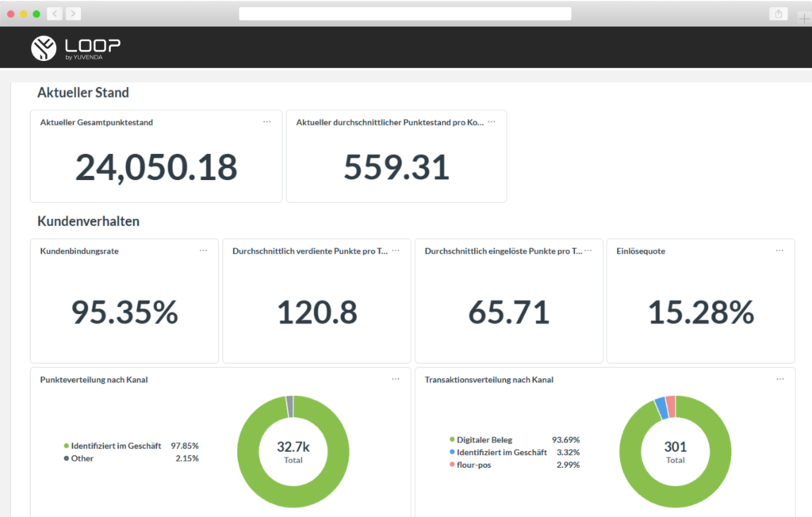The image size is (812, 517).
Task: Go forward with the browser forward arrow
Action: 73,13
